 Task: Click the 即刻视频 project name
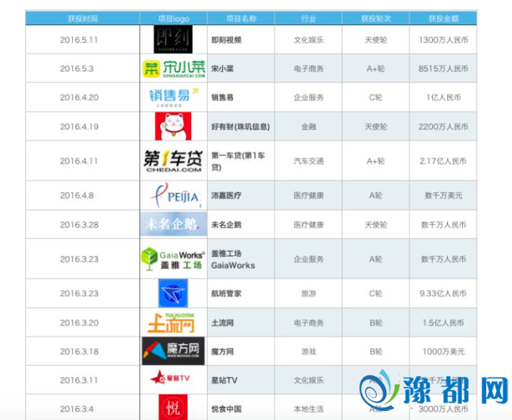click(x=226, y=40)
